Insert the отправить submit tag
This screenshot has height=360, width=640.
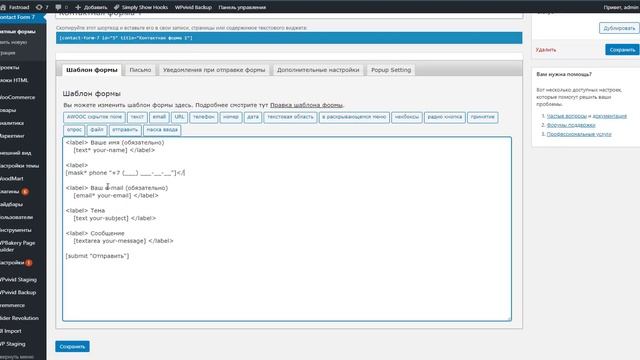125,130
